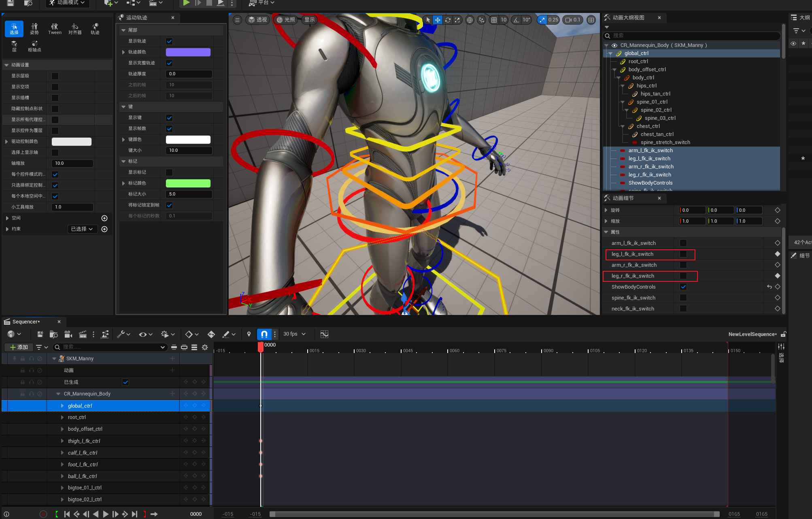Toggle the 显示标记 checkbox
This screenshot has width=812, height=519.
coord(169,172)
